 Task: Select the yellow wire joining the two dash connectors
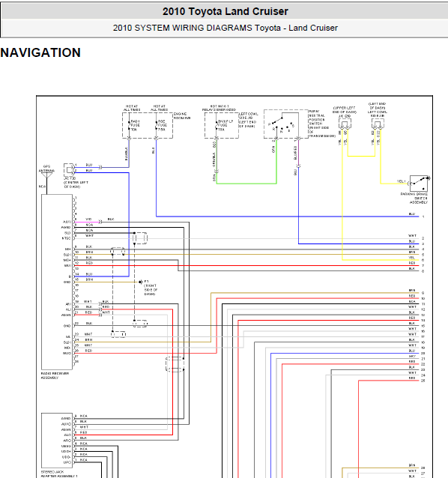(x=361, y=156)
